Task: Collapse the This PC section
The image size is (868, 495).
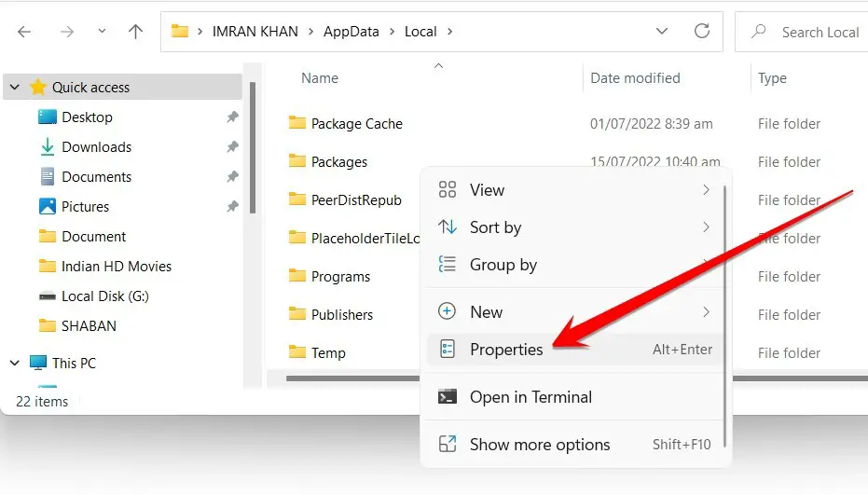Action: [15, 363]
